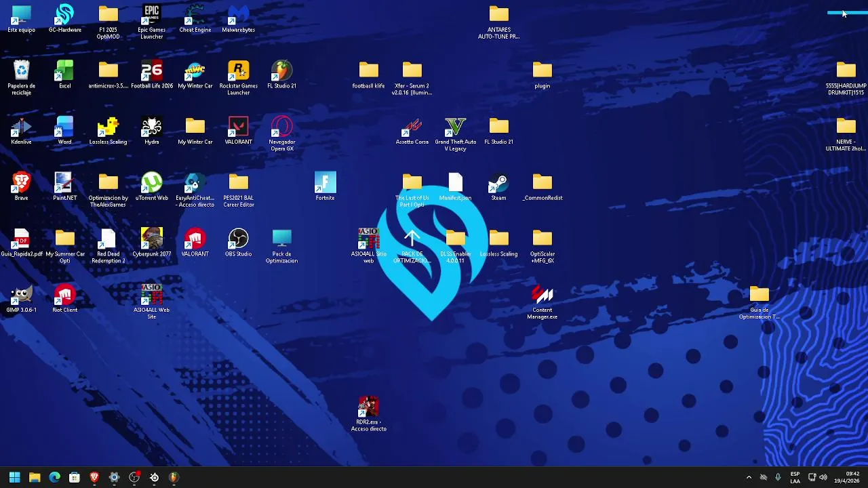Launch Fortnite from the desktop
The height and width of the screenshot is (488, 868).
[325, 186]
